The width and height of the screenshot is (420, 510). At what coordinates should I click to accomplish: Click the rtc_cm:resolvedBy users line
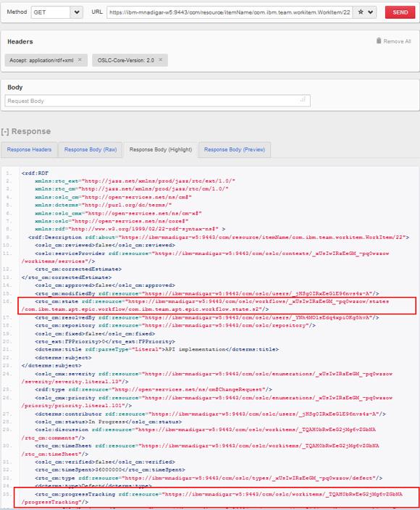click(x=207, y=317)
